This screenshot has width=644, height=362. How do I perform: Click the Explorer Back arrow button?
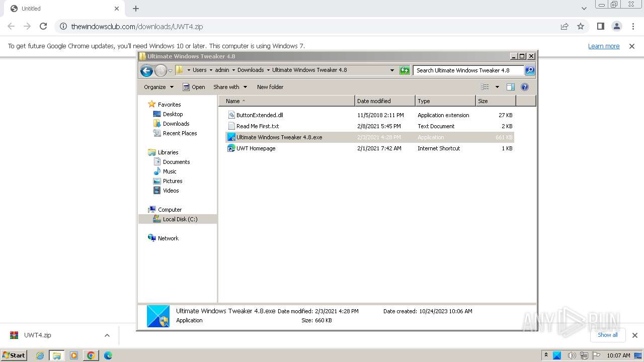click(146, 70)
